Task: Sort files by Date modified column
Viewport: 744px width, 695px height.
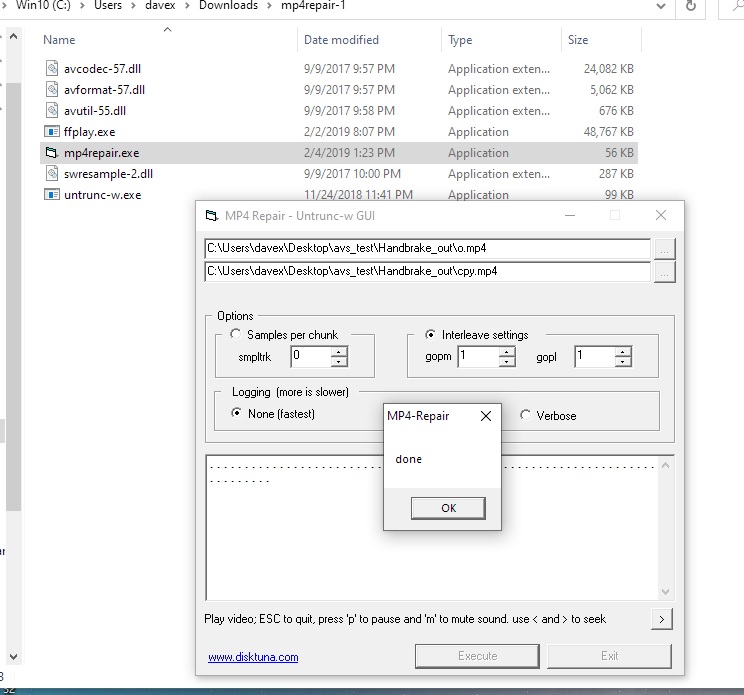Action: pos(341,40)
